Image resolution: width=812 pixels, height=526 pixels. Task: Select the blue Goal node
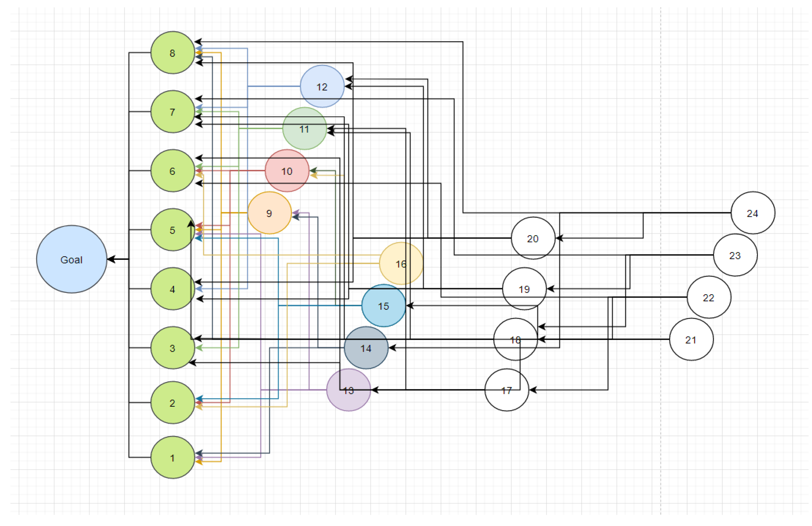pos(72,259)
